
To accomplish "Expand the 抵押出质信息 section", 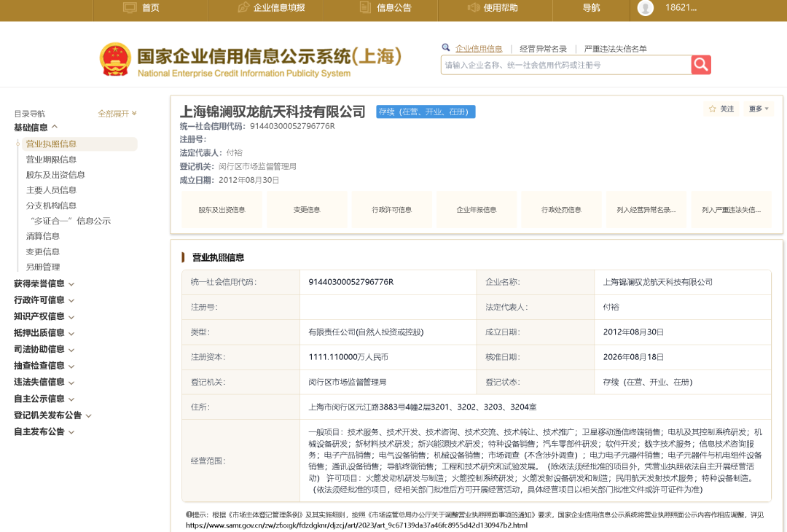I will tap(44, 333).
